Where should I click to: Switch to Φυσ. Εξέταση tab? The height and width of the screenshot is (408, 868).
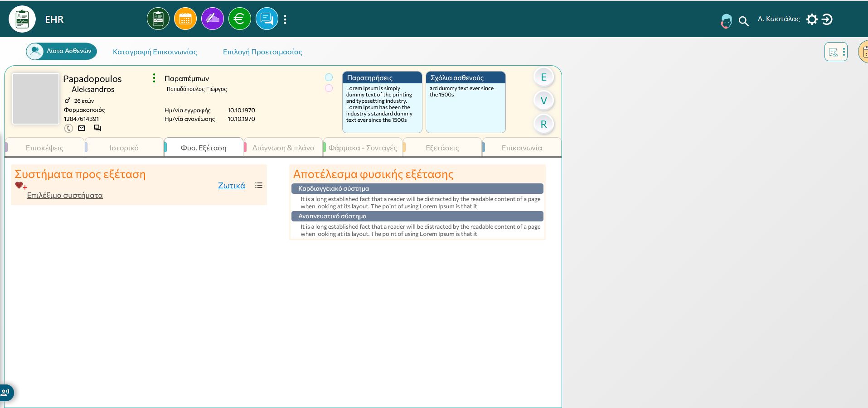(x=204, y=148)
